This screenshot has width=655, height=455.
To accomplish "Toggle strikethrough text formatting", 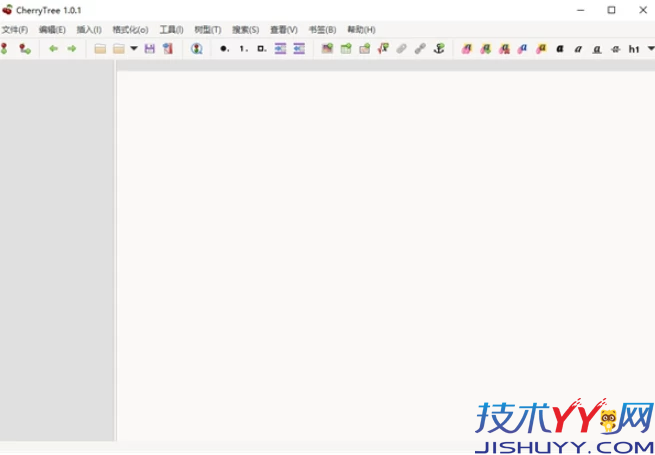I will click(x=615, y=49).
